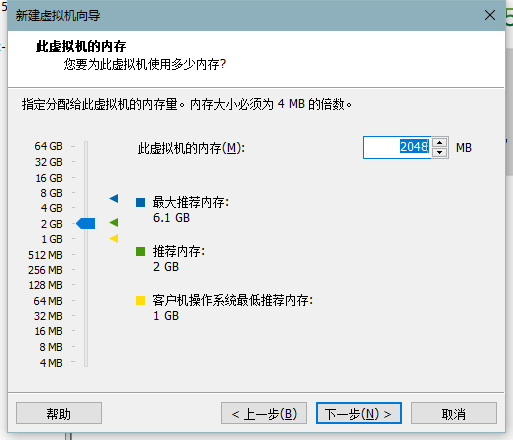Image resolution: width=513 pixels, height=440 pixels.
Task: Click the 16 GB slider label
Action: coord(49,178)
